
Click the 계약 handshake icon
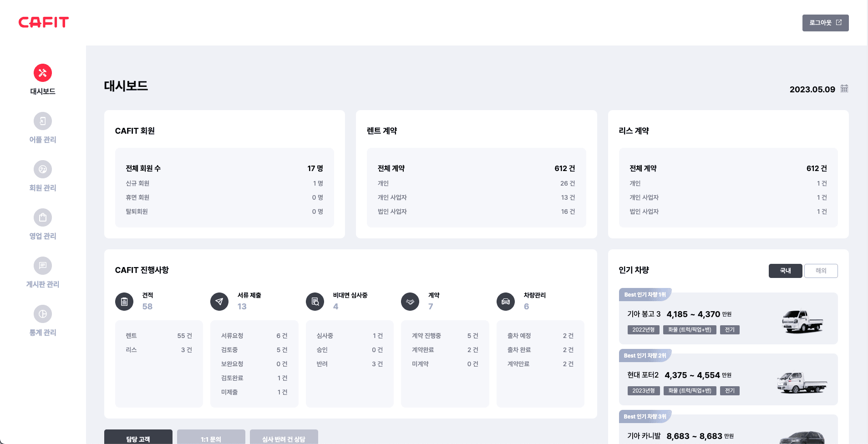click(x=410, y=301)
